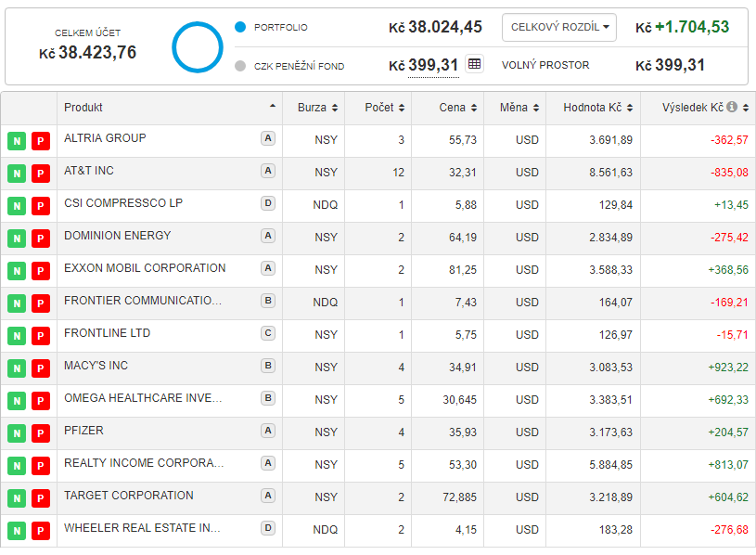Open the table icon next to CZK peněžní fond
The height and width of the screenshot is (555, 756).
(474, 64)
